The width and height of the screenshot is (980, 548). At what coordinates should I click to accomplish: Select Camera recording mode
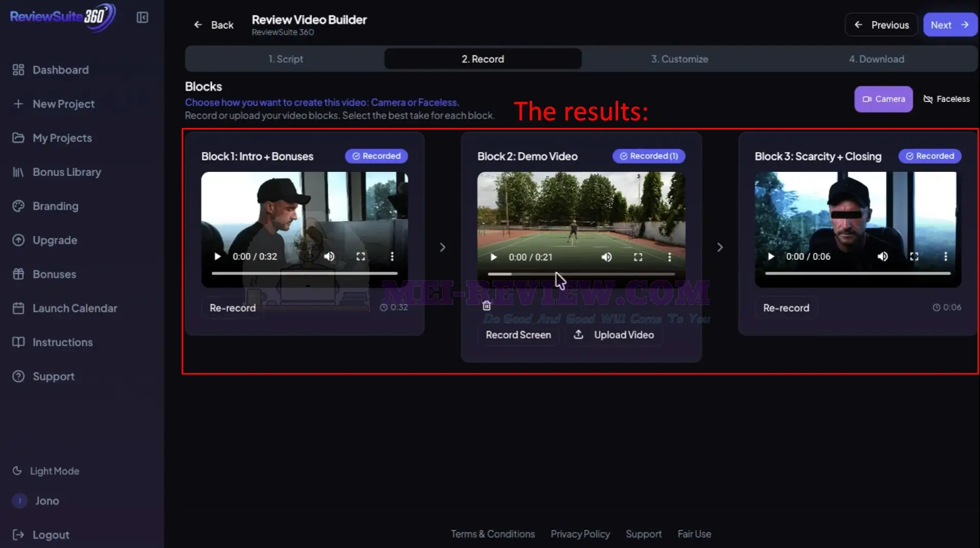pyautogui.click(x=883, y=99)
